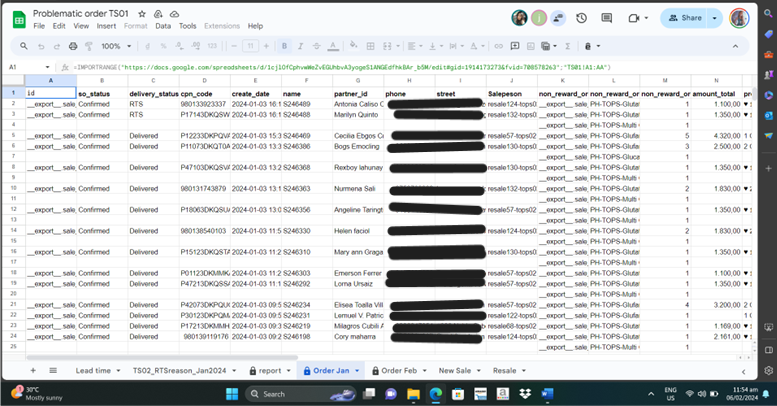777x406 pixels.
Task: Open the Borders tool
Action: pos(370,46)
